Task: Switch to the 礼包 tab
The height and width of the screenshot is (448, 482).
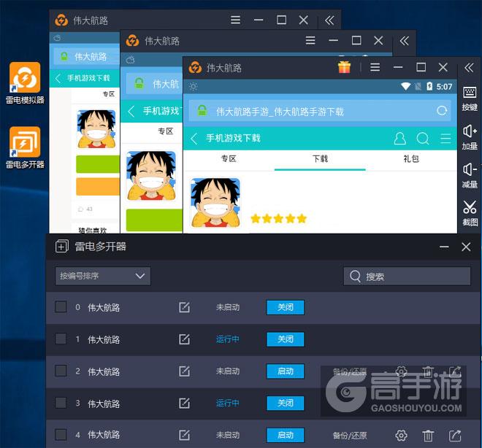Action: pyautogui.click(x=411, y=159)
